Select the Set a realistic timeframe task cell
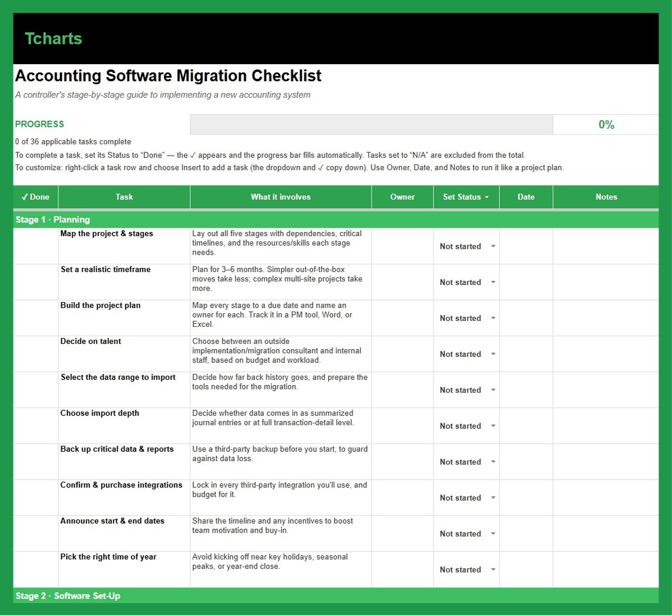The height and width of the screenshot is (616, 672). [x=124, y=282]
